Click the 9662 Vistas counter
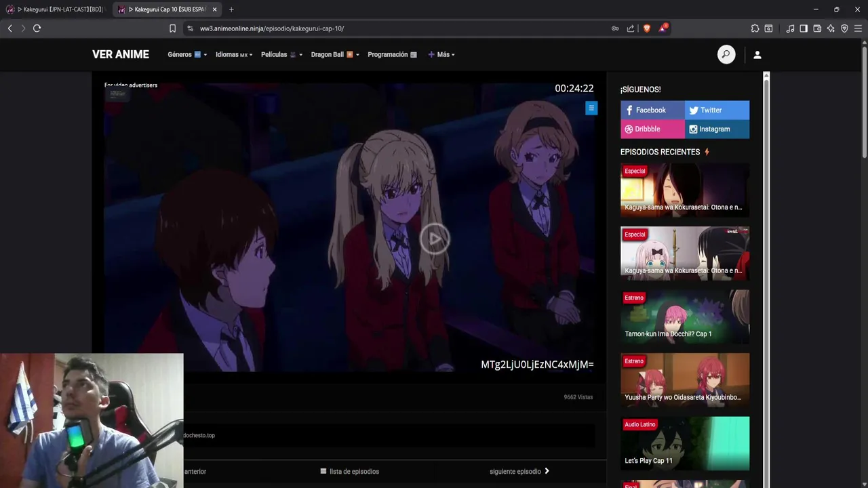 (578, 397)
